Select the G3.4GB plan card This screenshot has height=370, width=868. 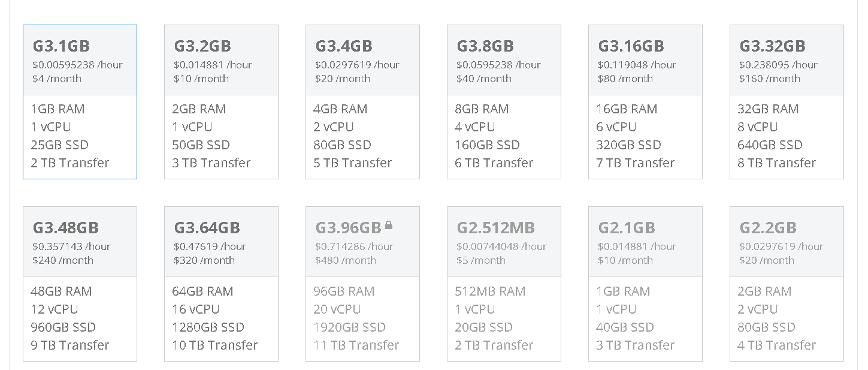point(362,102)
